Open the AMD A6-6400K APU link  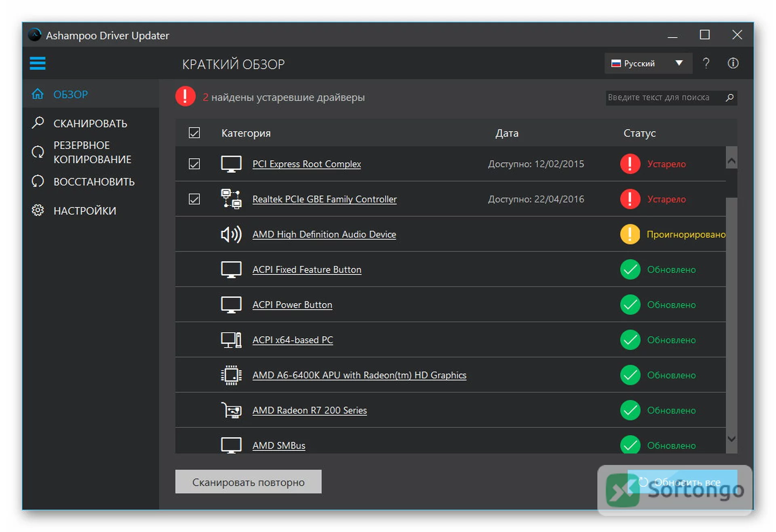click(x=359, y=375)
